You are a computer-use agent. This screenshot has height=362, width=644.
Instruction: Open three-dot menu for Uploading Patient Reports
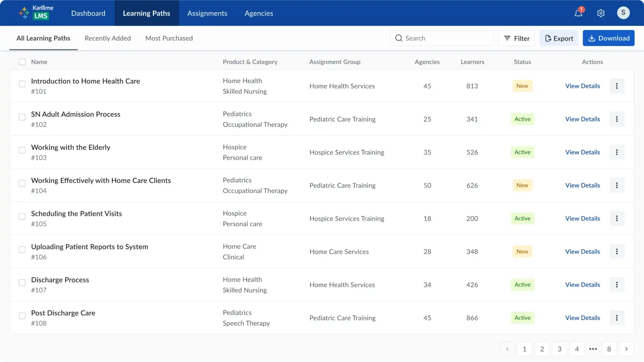tap(616, 252)
